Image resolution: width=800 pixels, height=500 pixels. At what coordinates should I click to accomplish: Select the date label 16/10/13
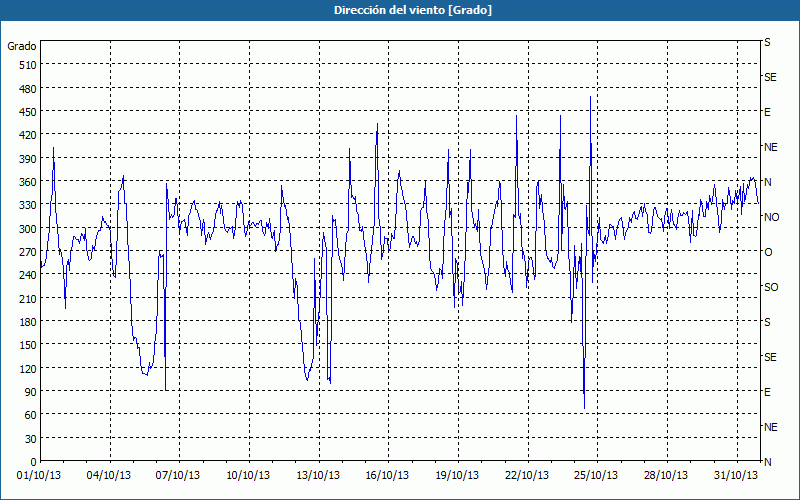pos(387,476)
